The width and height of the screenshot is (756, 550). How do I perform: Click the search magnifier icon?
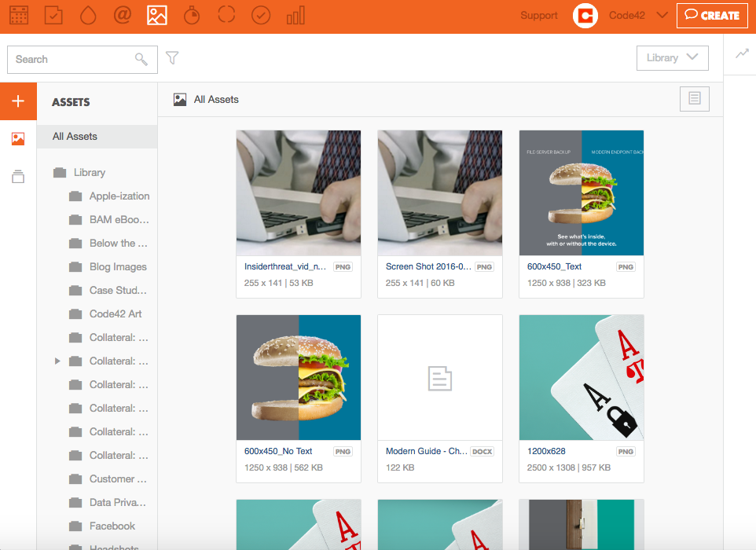click(x=141, y=59)
